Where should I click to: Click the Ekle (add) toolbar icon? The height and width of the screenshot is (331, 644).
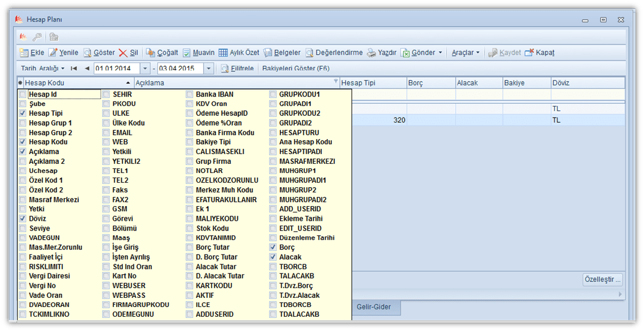pyautogui.click(x=24, y=53)
